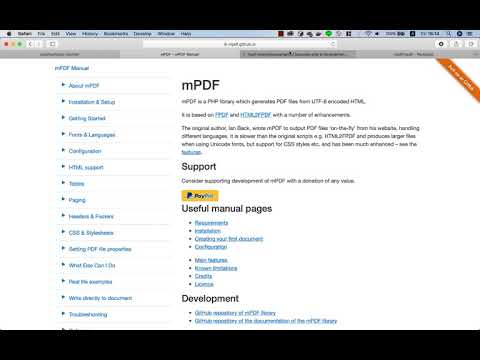Click the mPDF Manual header link
The height and width of the screenshot is (360, 480).
[x=72, y=68]
